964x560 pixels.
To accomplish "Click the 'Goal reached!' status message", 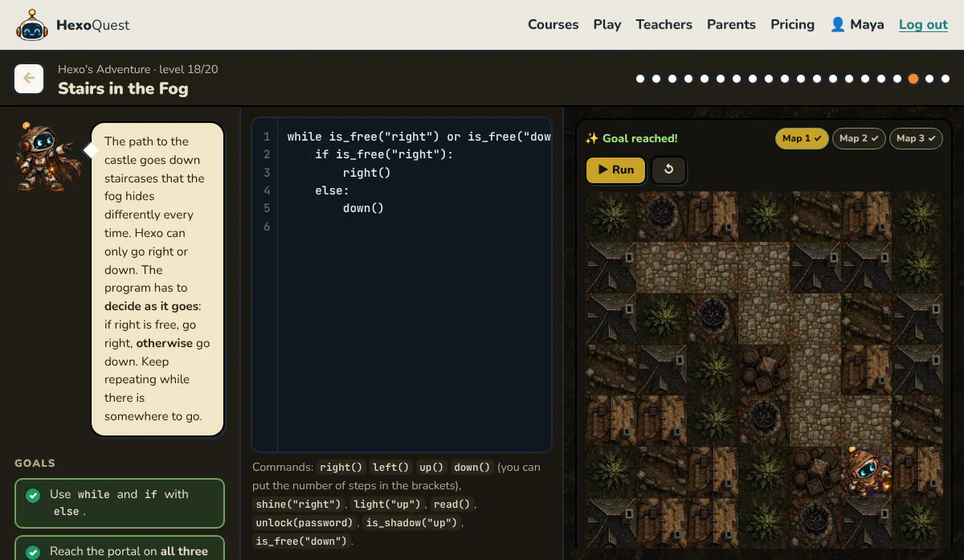I will pyautogui.click(x=631, y=138).
